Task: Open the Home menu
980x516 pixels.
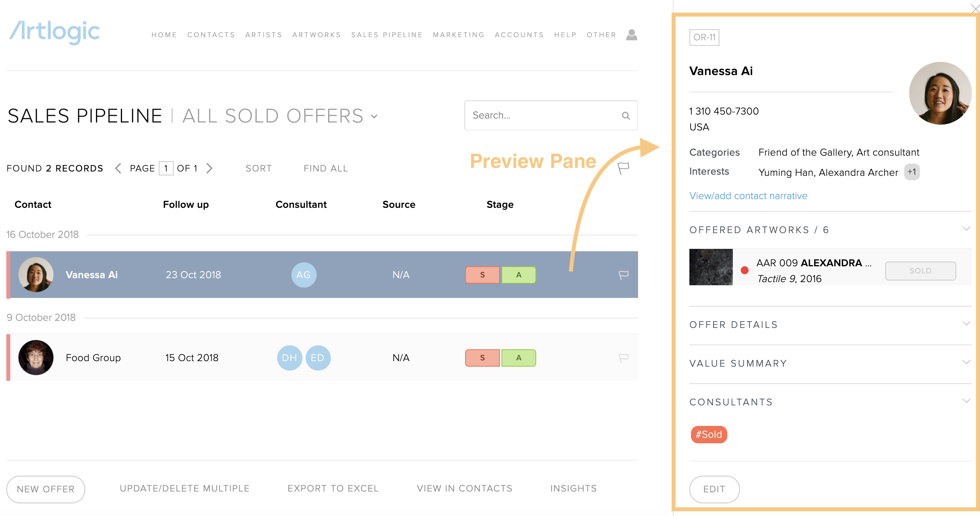Action: (x=164, y=35)
